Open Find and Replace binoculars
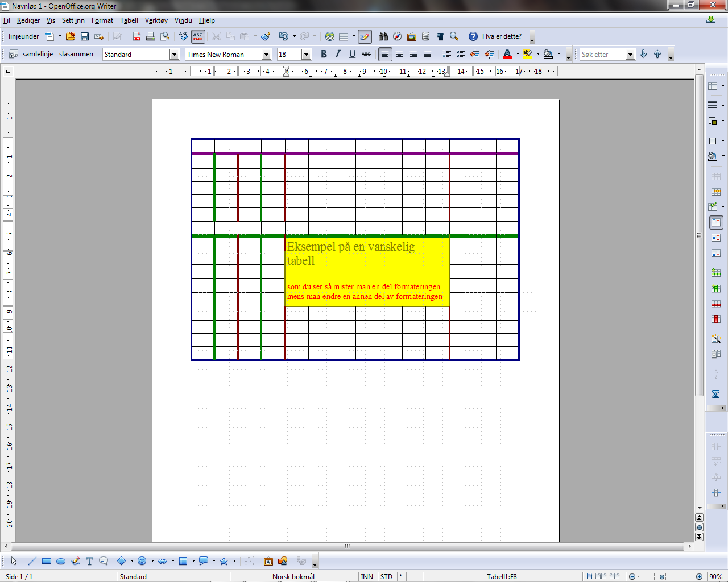728x582 pixels. click(383, 36)
